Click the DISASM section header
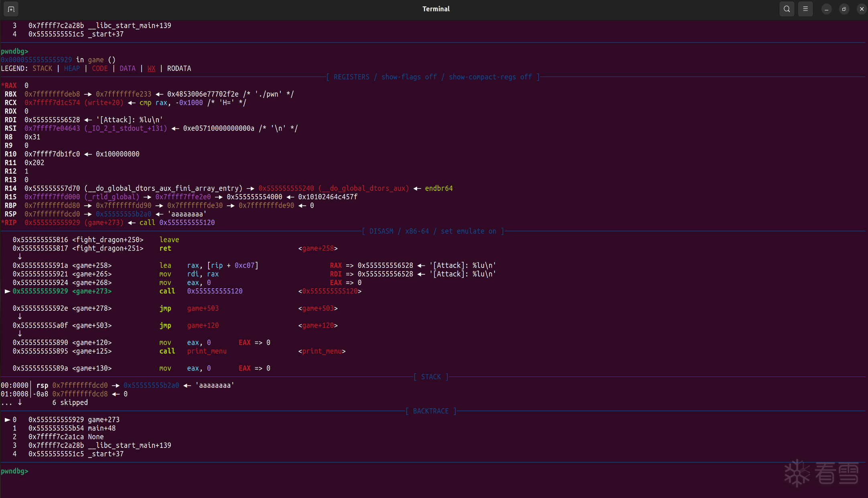 coord(381,231)
